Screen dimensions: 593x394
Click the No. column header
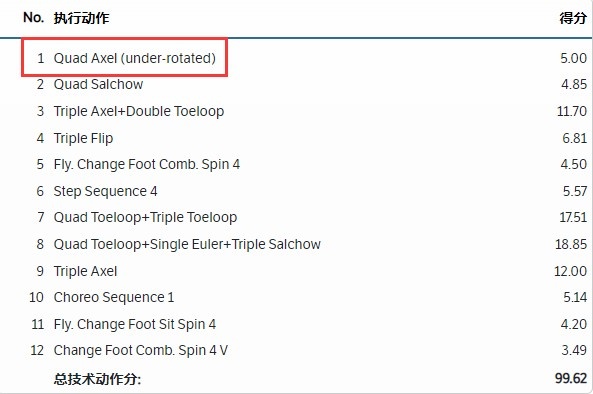click(33, 17)
